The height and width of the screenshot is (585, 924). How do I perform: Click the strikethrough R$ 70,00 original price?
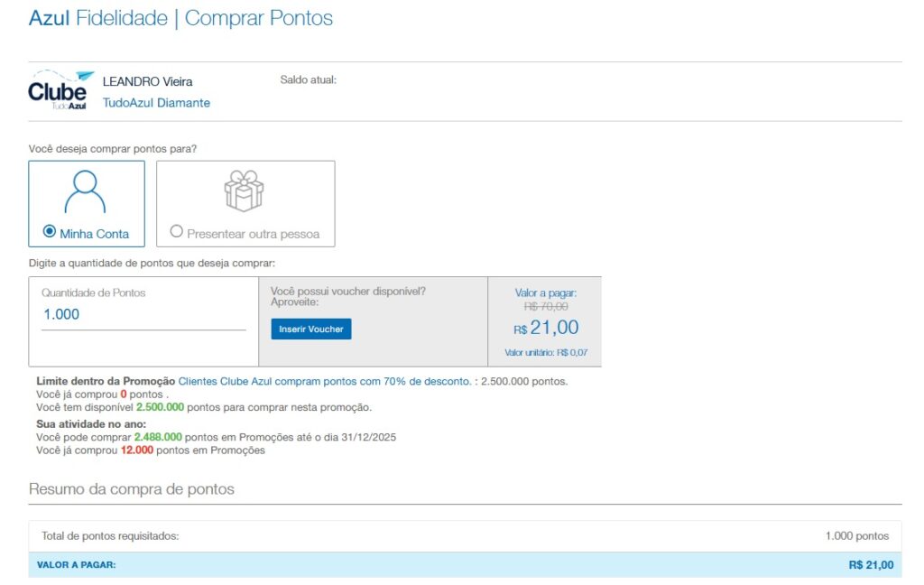[546, 307]
